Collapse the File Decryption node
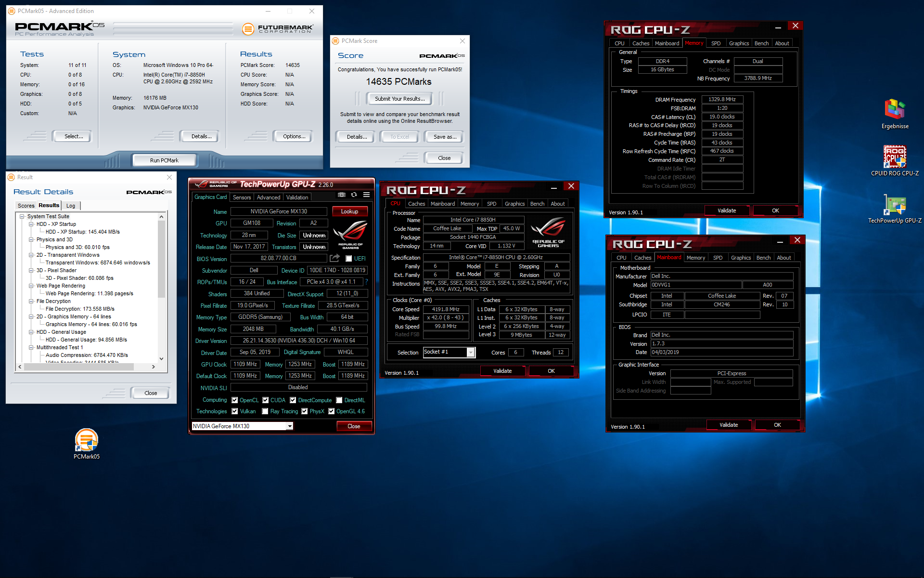 31,301
